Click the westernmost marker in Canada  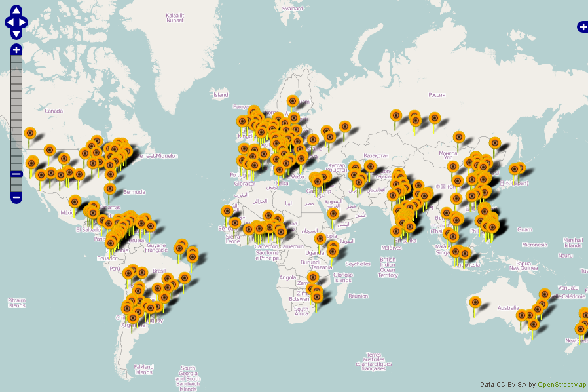coord(29,134)
